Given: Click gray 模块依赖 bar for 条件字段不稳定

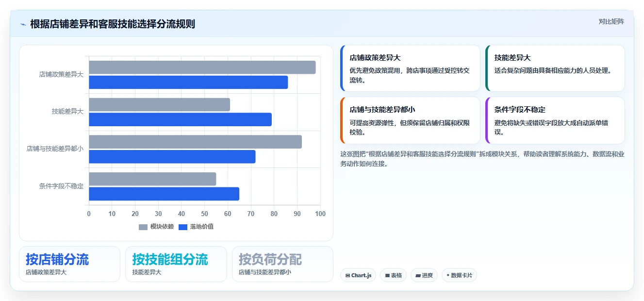Looking at the screenshot, I should [152, 179].
